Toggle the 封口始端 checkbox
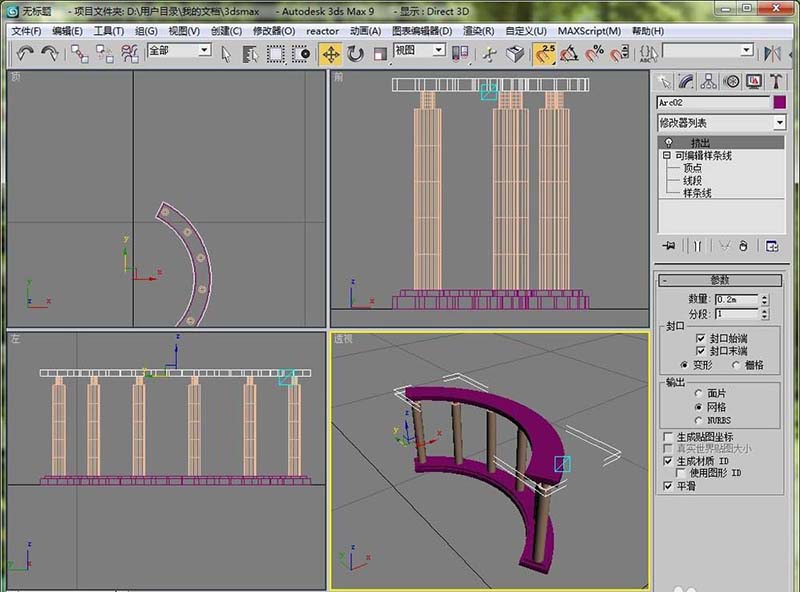This screenshot has width=800, height=592. (699, 338)
